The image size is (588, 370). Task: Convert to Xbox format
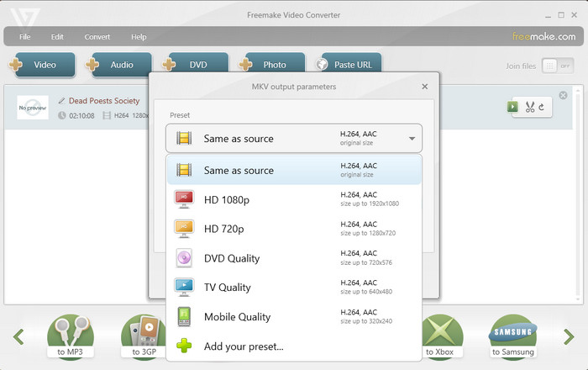(443, 337)
